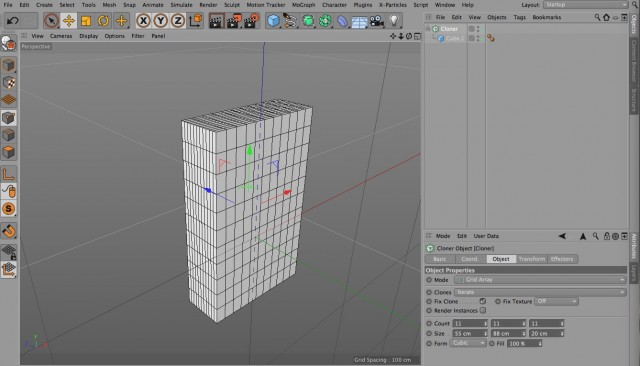
Task: Select the Cloner object in Object Manager
Action: [x=449, y=29]
